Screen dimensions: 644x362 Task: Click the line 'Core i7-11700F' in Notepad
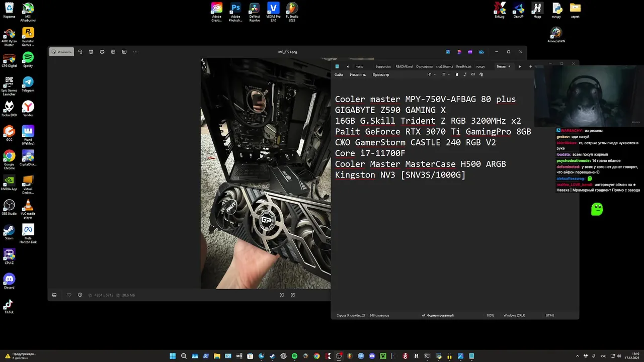click(x=370, y=153)
